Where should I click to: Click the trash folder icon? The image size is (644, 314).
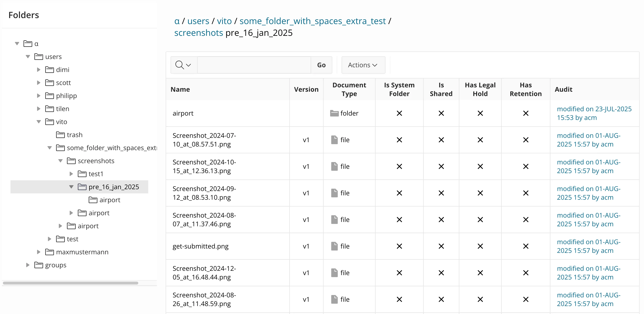60,135
